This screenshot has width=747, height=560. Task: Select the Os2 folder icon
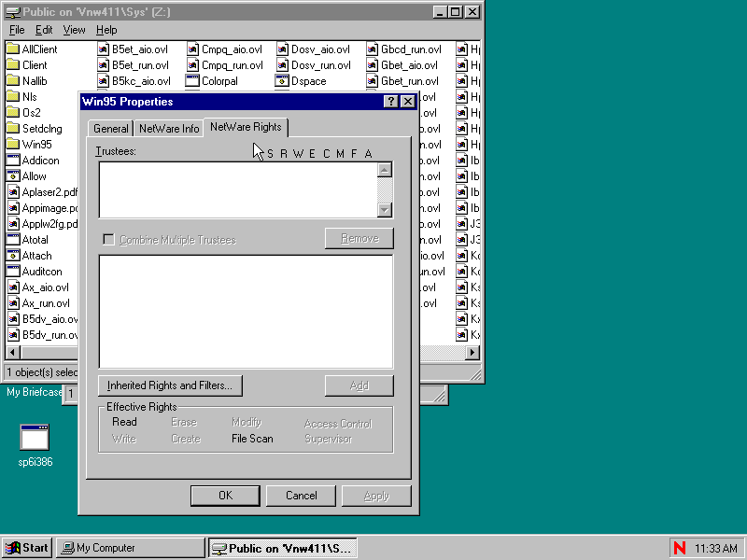coord(13,113)
